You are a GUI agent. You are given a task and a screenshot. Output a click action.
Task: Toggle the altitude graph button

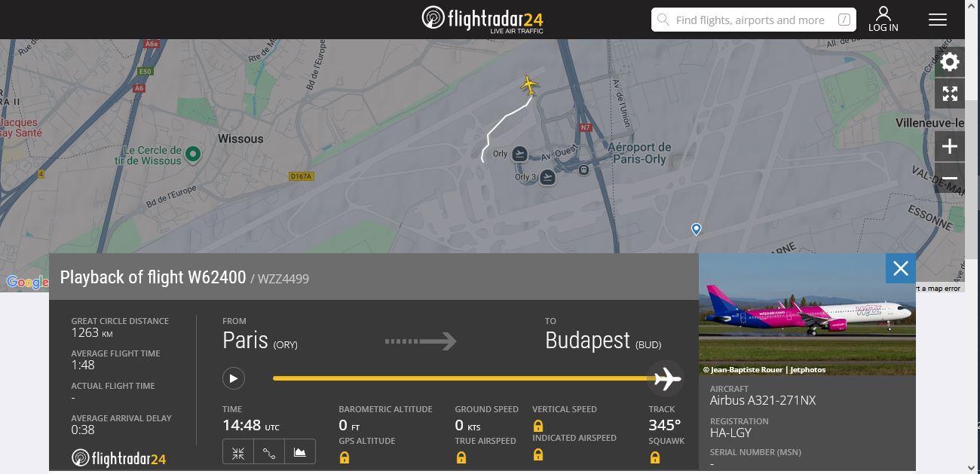point(300,452)
